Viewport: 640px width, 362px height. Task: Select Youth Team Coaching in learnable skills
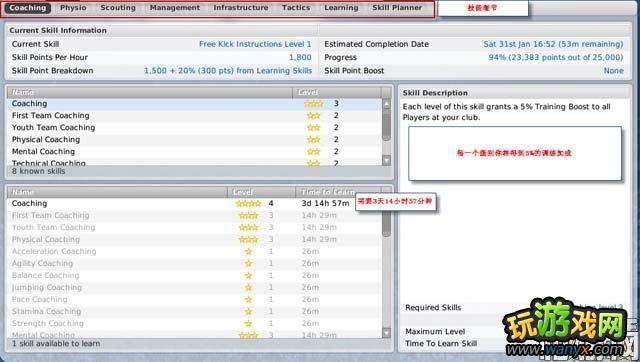(x=195, y=227)
